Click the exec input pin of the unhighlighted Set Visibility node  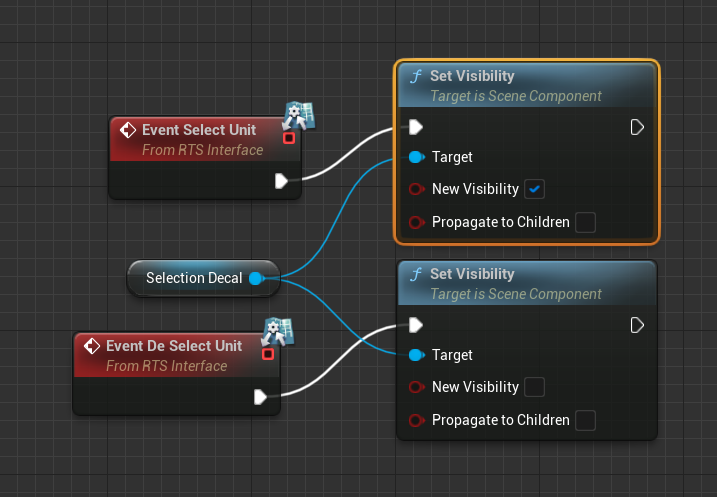(x=416, y=325)
